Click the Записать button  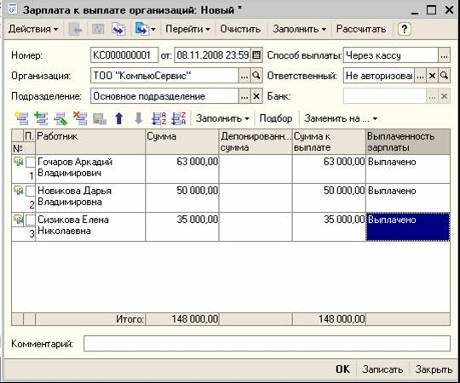pos(382,369)
